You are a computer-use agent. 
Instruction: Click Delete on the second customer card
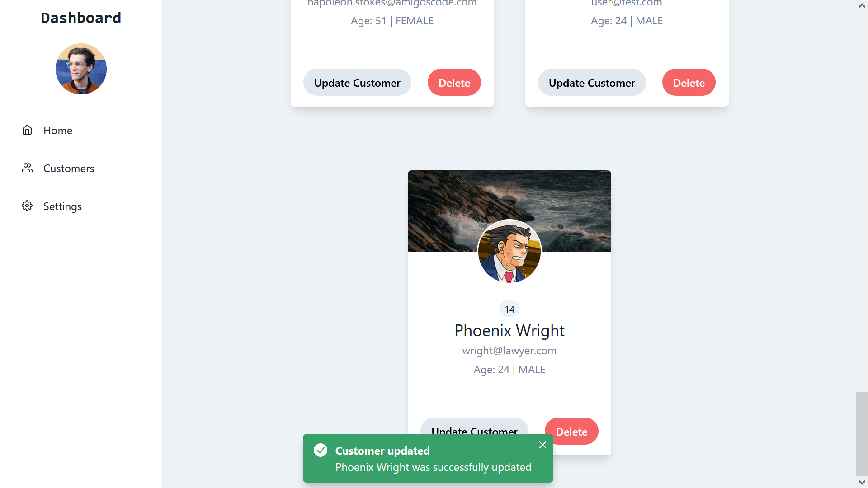pyautogui.click(x=688, y=82)
